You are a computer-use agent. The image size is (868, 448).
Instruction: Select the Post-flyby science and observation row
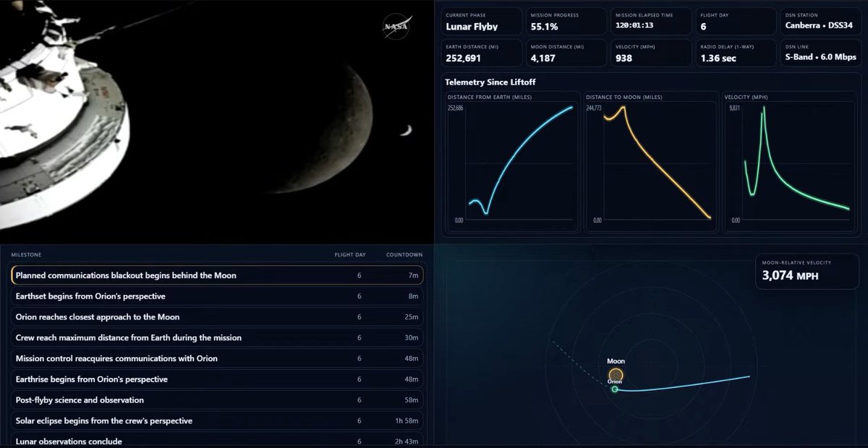point(217,400)
